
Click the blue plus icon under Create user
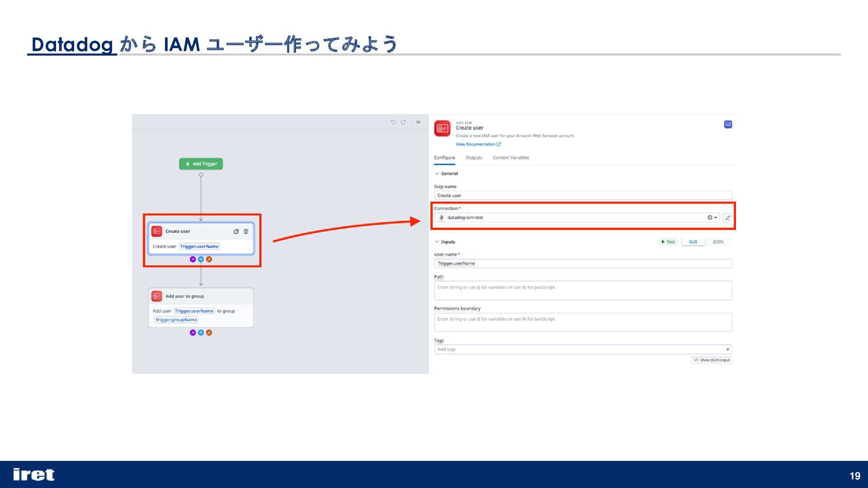point(201,259)
